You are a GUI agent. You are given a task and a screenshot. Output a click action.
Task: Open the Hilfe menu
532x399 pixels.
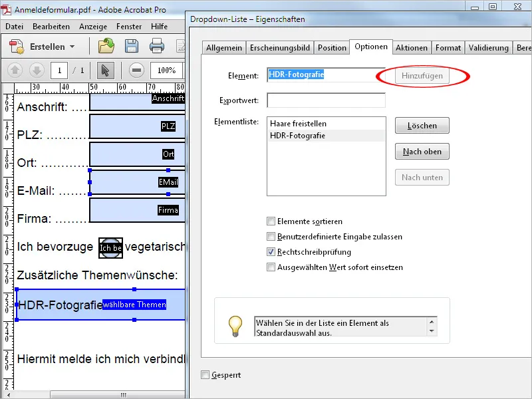click(159, 27)
